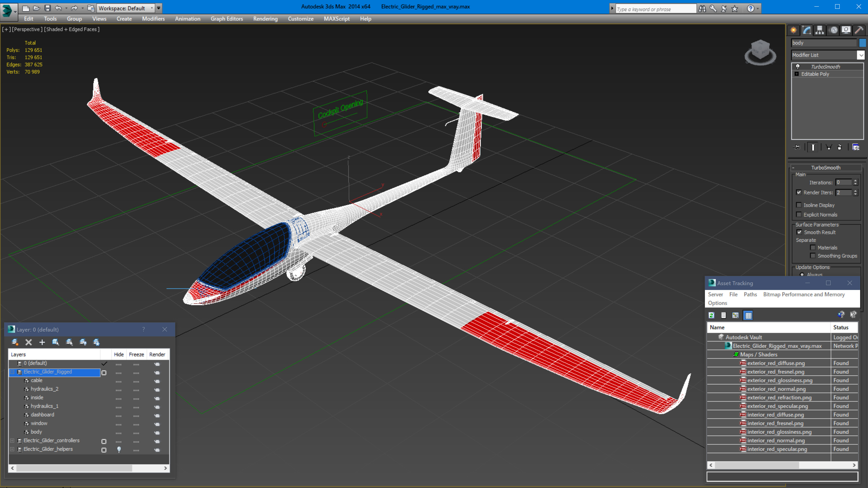The image size is (868, 488).
Task: Open the Modify command panel tab
Action: point(807,30)
